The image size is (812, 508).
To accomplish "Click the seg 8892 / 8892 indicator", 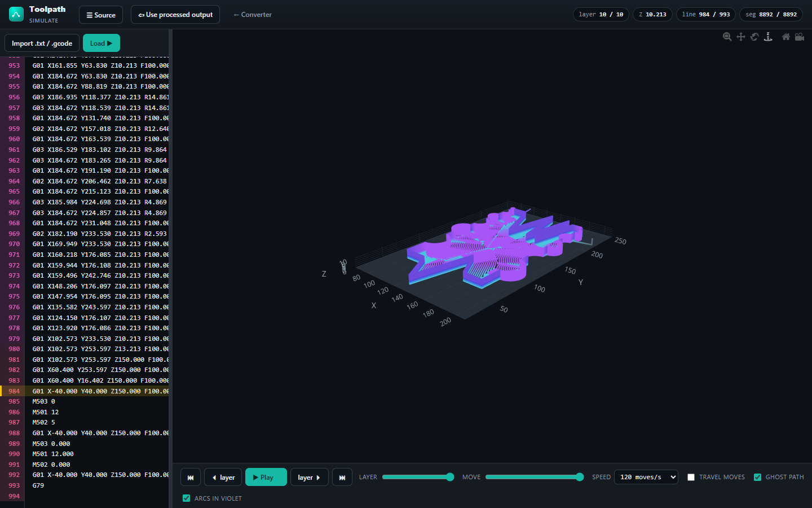I will [771, 15].
